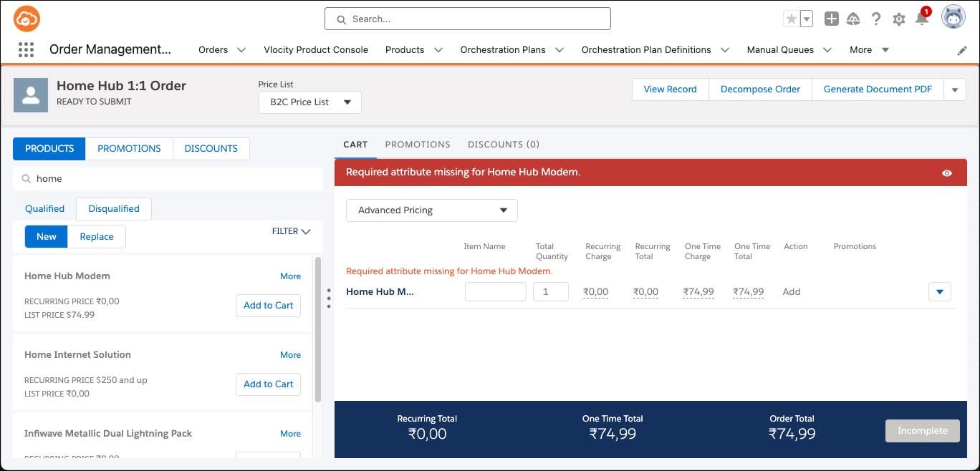The width and height of the screenshot is (980, 471).
Task: Open the Orchestration Plans tab
Action: coord(503,50)
